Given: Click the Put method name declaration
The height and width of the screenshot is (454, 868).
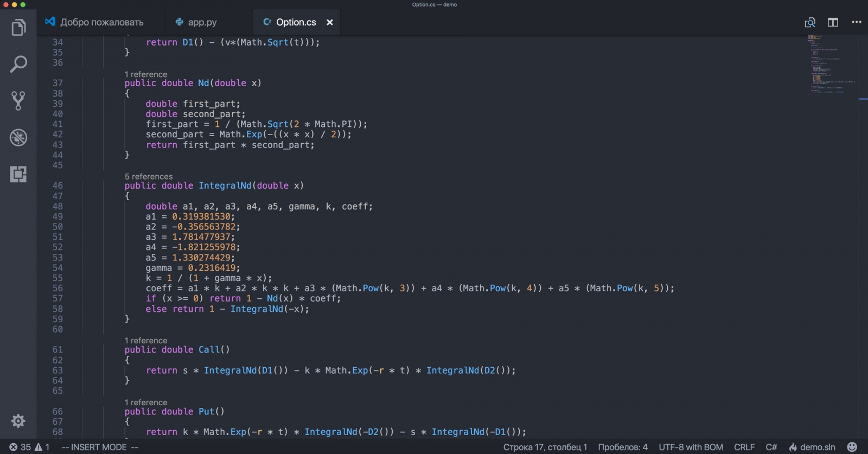Looking at the screenshot, I should [x=206, y=412].
